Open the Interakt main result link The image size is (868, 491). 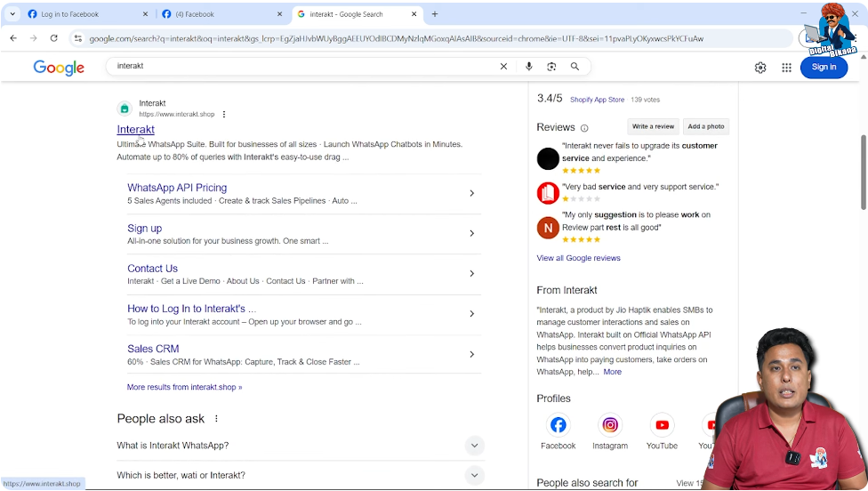click(x=135, y=130)
